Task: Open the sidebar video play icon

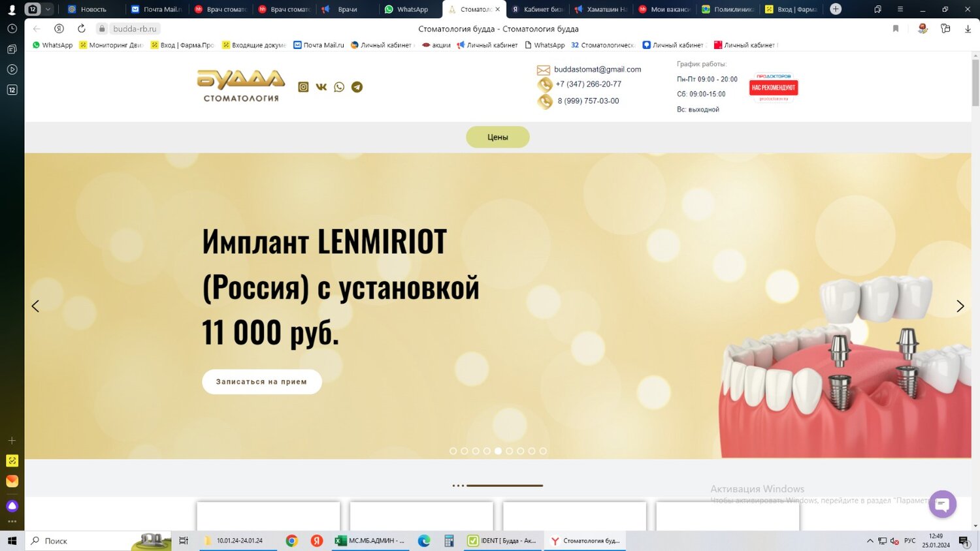Action: coord(12,69)
